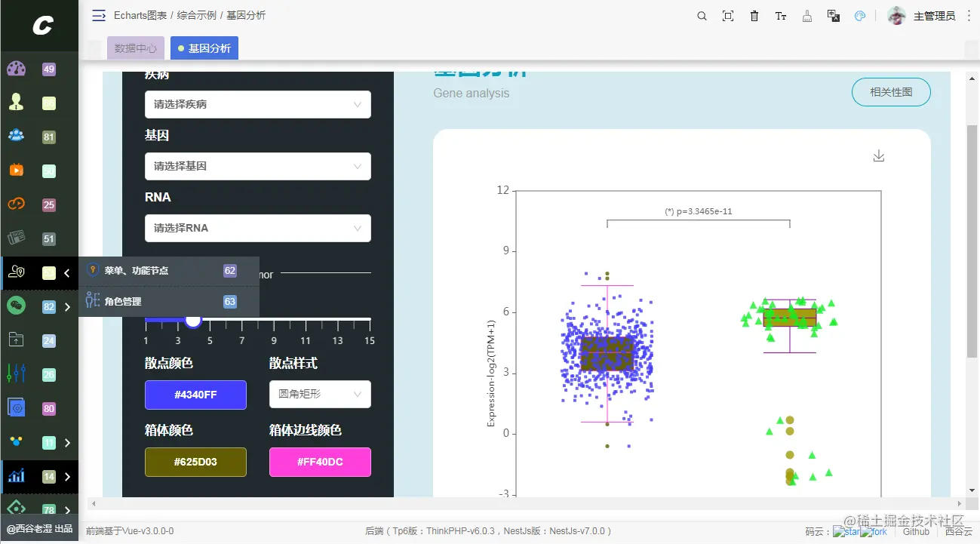Switch to the 数据中心 tab

pyautogui.click(x=136, y=48)
